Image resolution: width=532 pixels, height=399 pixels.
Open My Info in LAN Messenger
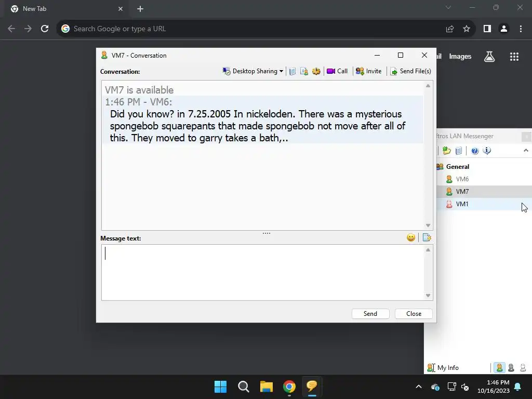click(443, 368)
